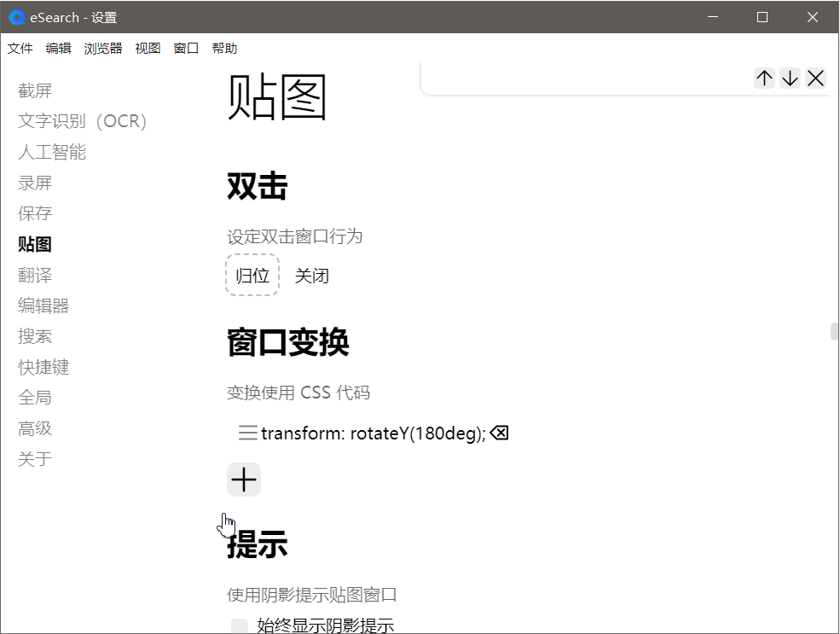Open the 关于 section
This screenshot has height=634, width=840.
click(35, 458)
